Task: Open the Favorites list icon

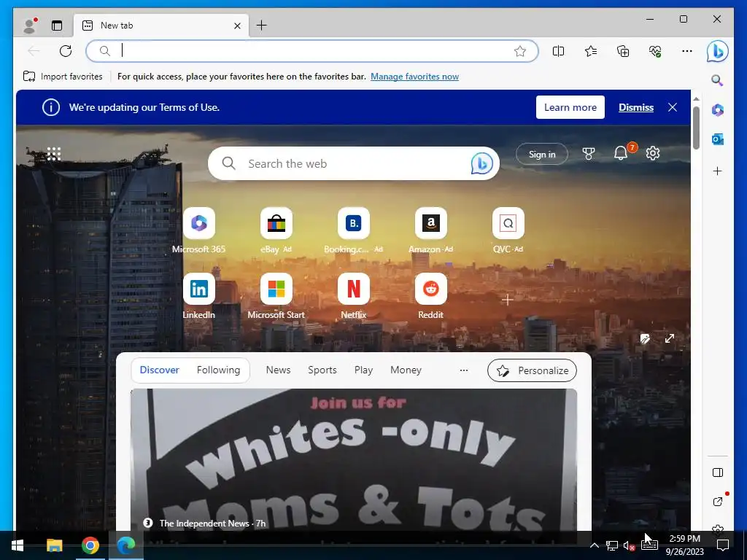Action: [x=591, y=51]
